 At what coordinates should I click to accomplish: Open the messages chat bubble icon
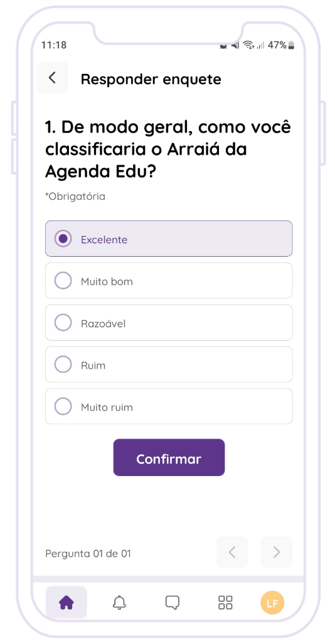tap(173, 603)
